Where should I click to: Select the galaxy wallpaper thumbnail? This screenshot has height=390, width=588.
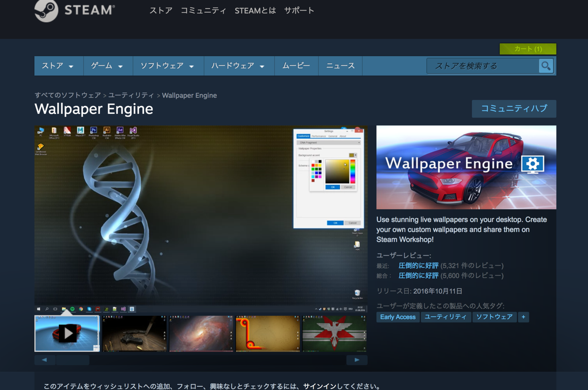(x=201, y=333)
